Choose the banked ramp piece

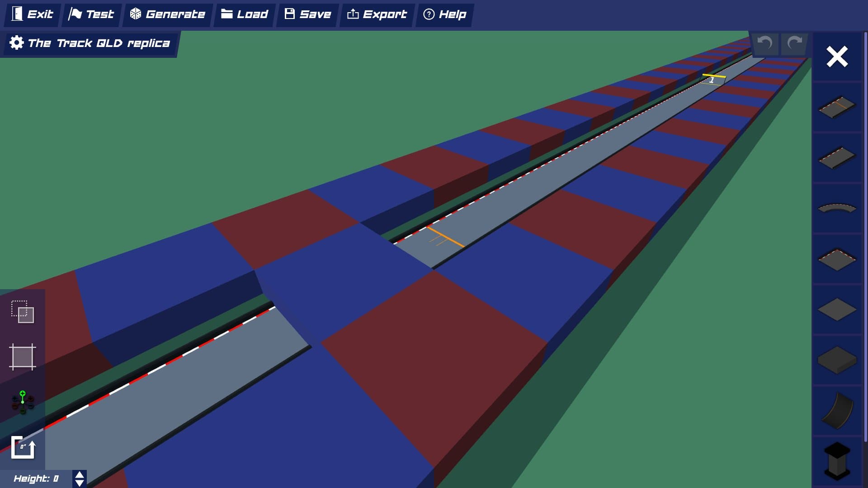(837, 411)
